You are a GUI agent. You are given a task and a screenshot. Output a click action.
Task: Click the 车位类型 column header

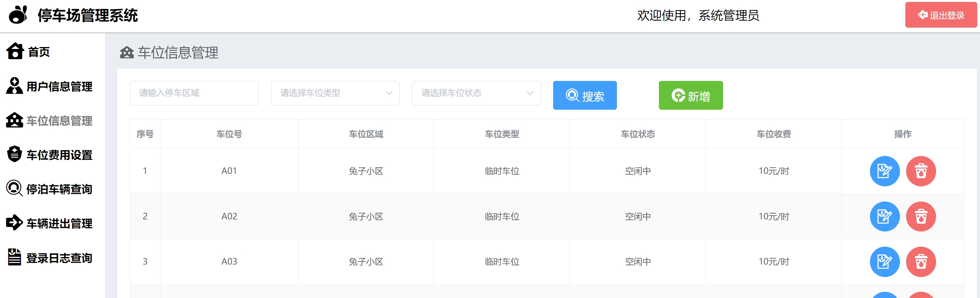502,134
